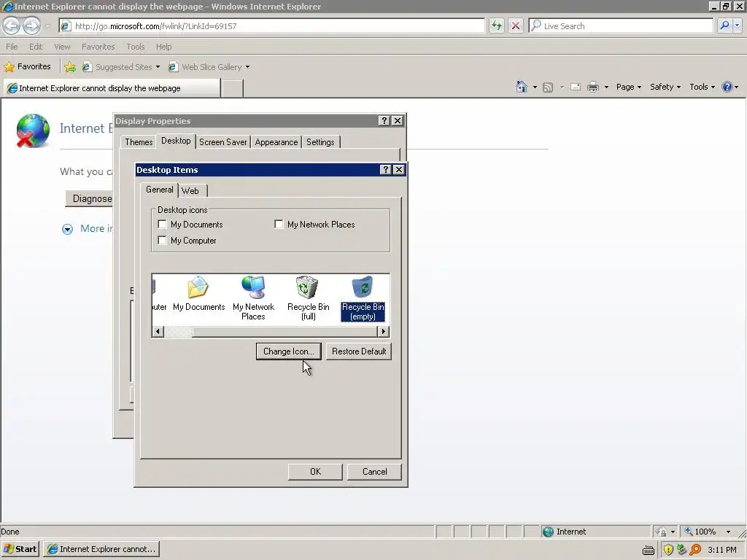The width and height of the screenshot is (747, 560).
Task: Open the Help menu in menu bar
Action: pos(164,47)
